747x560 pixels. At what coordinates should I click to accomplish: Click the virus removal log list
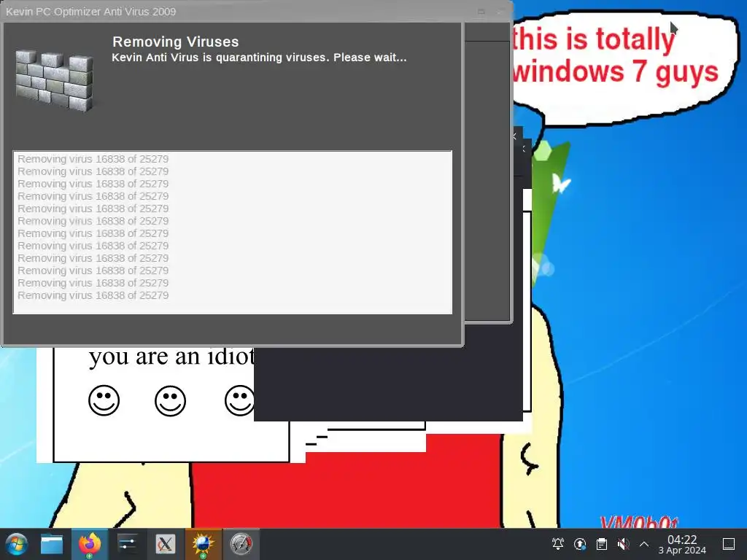[233, 233]
